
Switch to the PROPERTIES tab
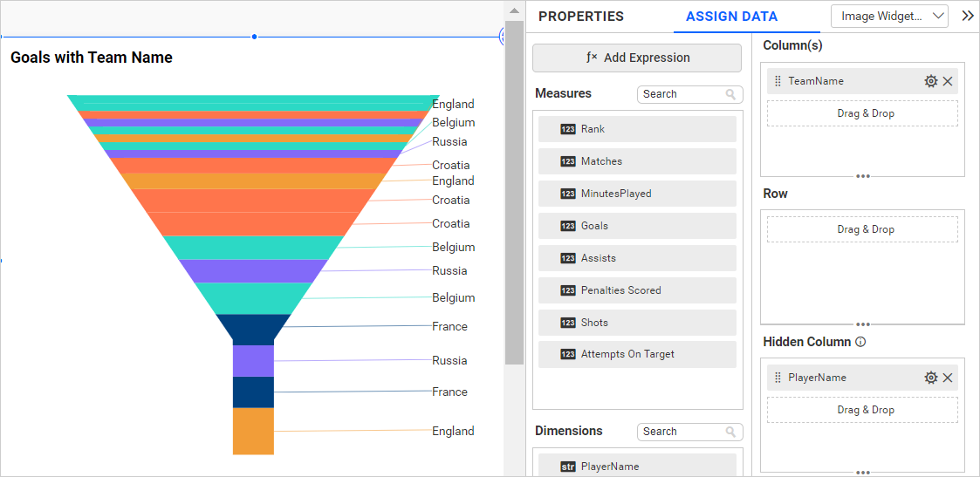(x=580, y=17)
